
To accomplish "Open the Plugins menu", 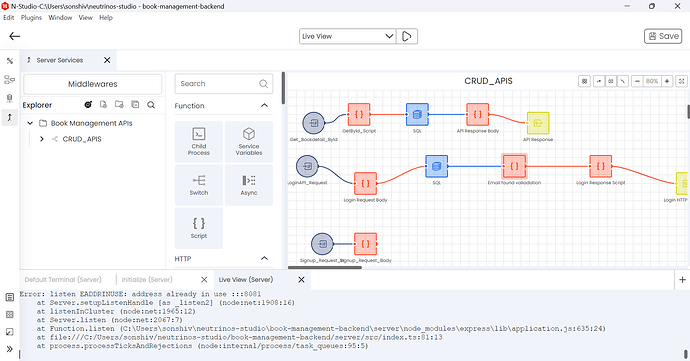I will click(x=31, y=18).
